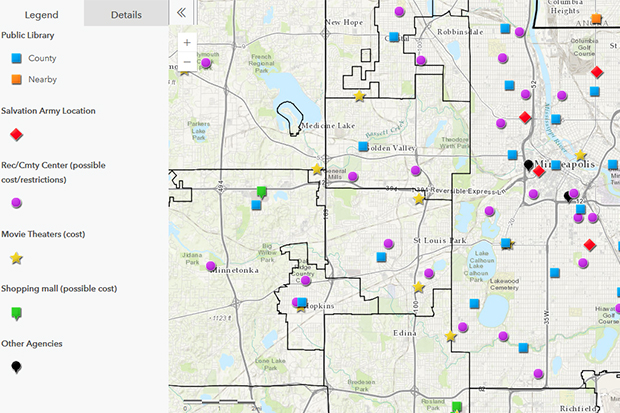The height and width of the screenshot is (413, 620).
Task: Select yellow star beside General Mills label
Action: [x=318, y=170]
